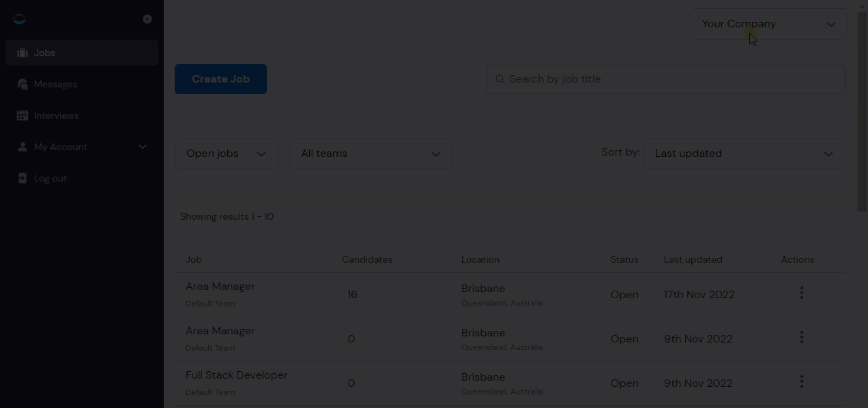Expand My Account submenu chevron
Viewport: 868px width, 408px height.
143,147
